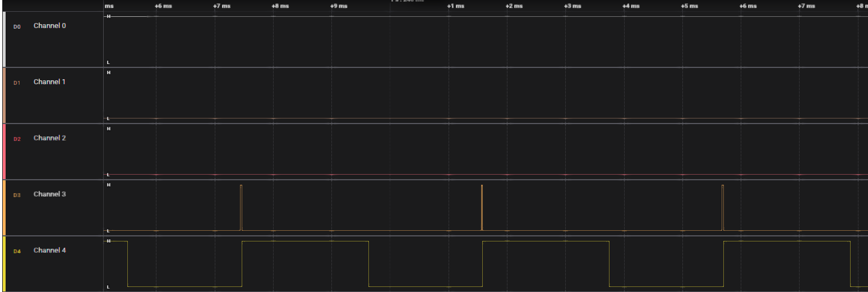Screen dimensions: 868x292
Task: Click the first +6 ms timeline tick
Action: click(163, 6)
